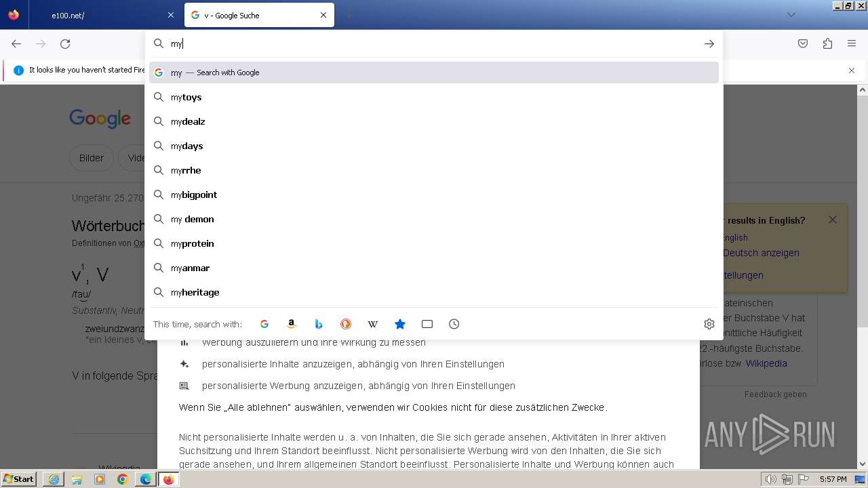The height and width of the screenshot is (488, 868).
Task: Open File Explorer from taskbar
Action: [77, 479]
